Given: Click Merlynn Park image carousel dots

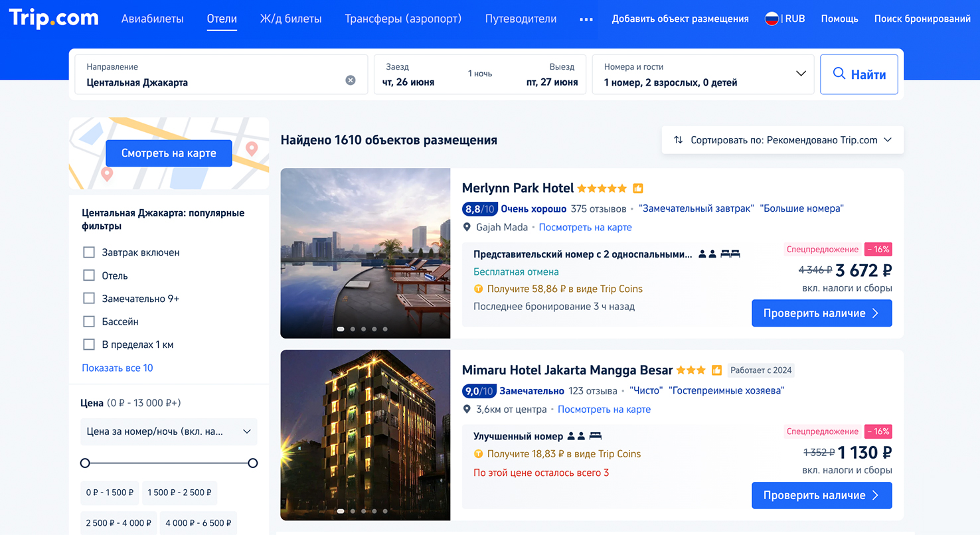Looking at the screenshot, I should (363, 329).
